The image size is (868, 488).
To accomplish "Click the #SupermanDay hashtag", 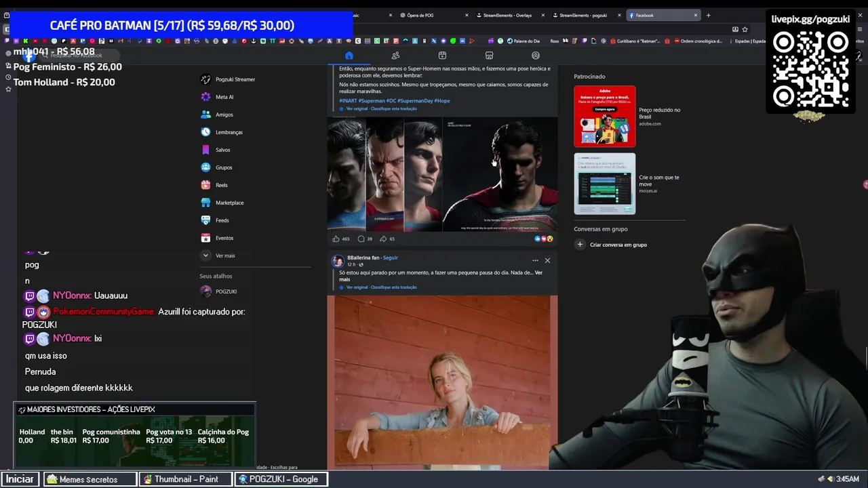I will 414,100.
